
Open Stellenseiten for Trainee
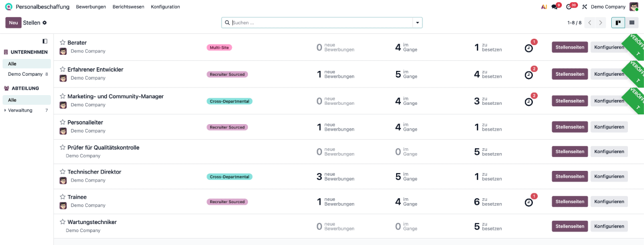point(570,201)
